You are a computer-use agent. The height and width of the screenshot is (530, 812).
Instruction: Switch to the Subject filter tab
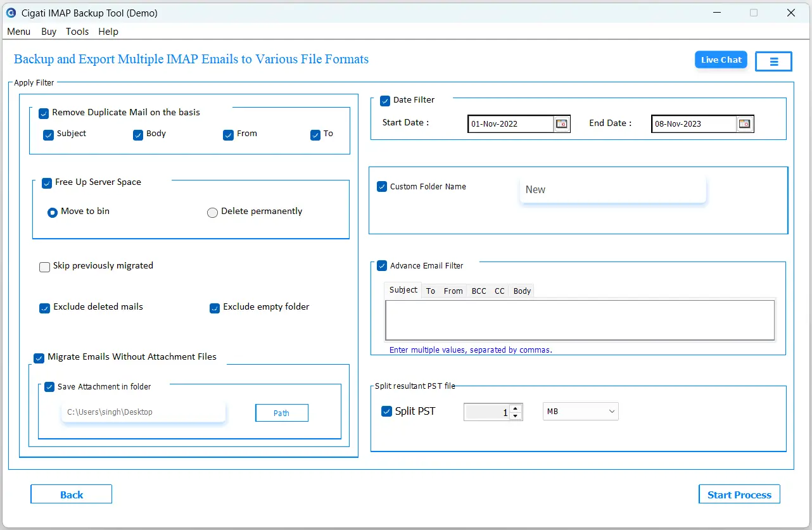[x=403, y=290]
